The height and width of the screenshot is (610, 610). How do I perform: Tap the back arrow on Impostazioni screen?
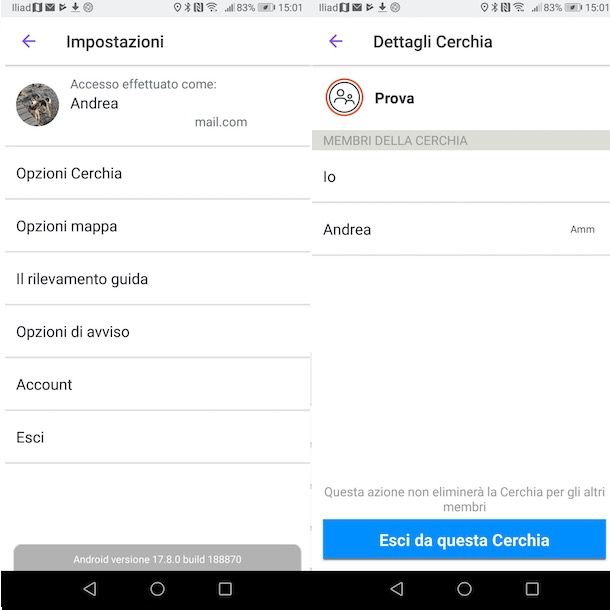point(29,41)
